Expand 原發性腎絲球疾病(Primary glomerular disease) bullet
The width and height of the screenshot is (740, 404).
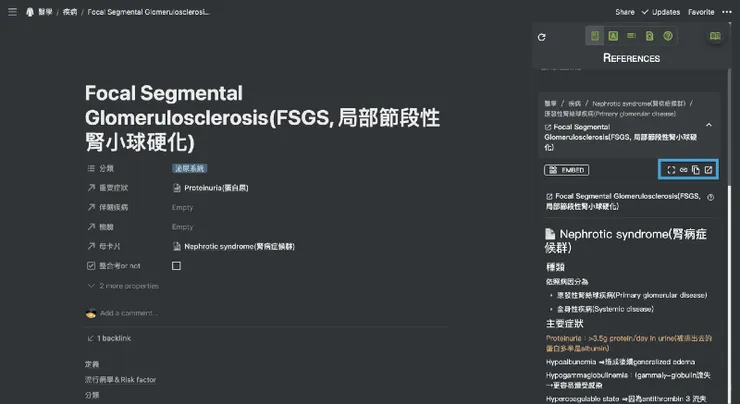point(551,295)
